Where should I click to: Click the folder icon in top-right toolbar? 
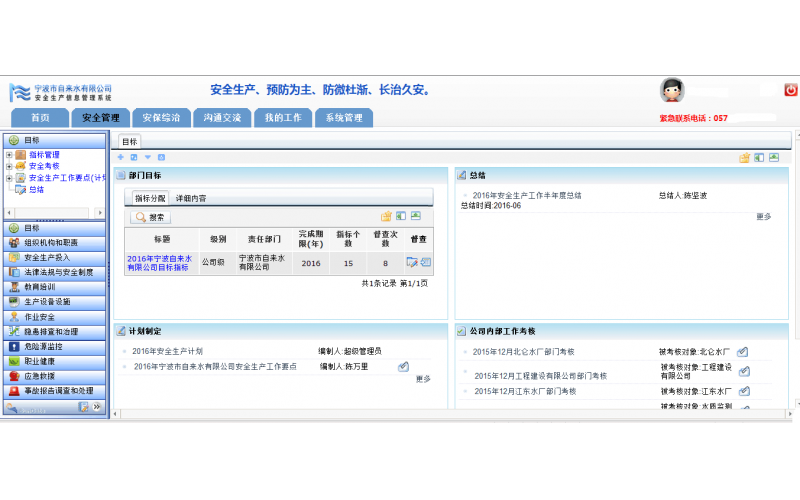point(745,157)
